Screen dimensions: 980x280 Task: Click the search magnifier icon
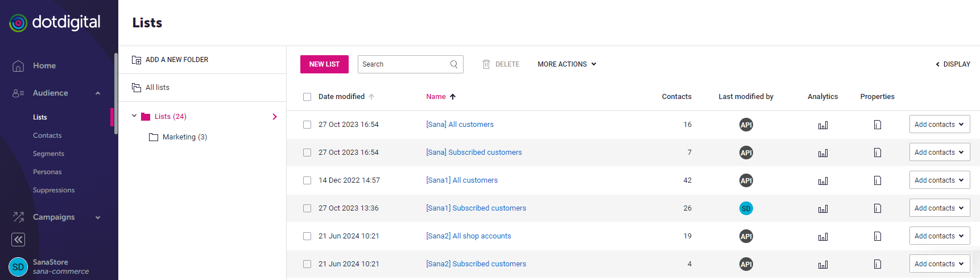(x=454, y=64)
